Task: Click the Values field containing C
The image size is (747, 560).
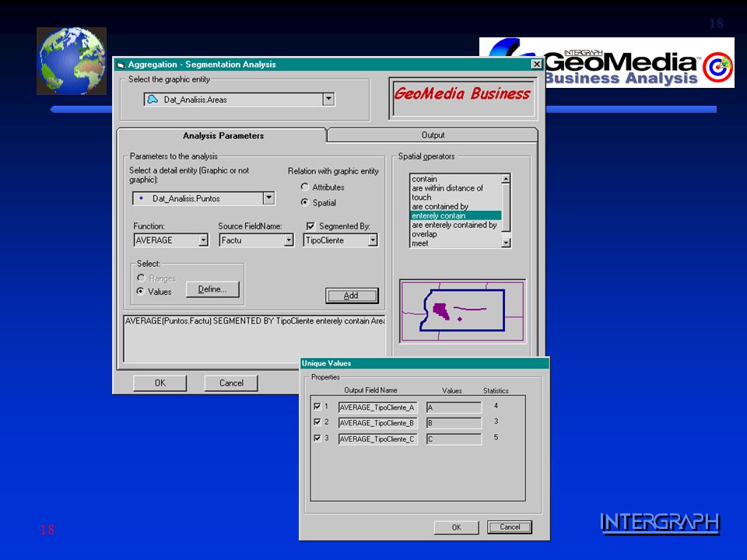Action: coord(454,439)
